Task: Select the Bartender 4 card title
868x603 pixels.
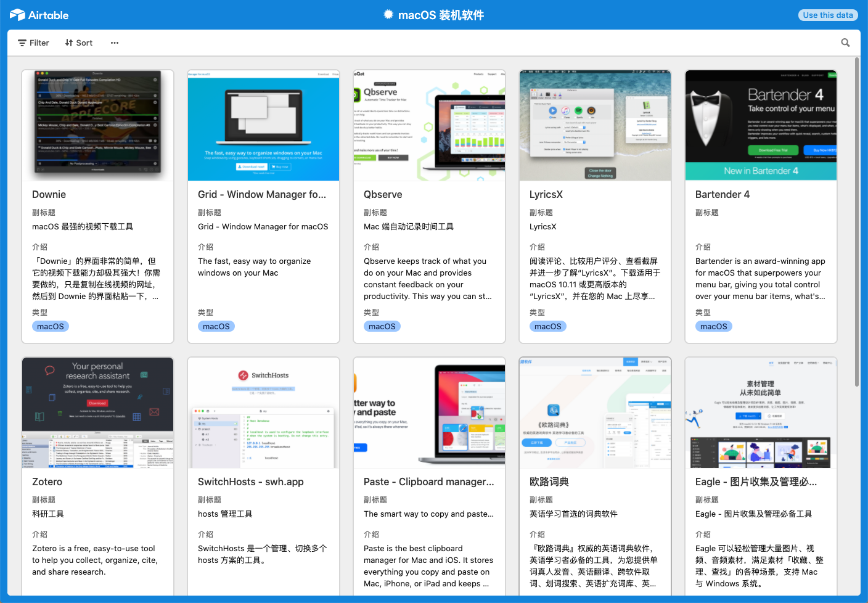Action: pos(723,194)
